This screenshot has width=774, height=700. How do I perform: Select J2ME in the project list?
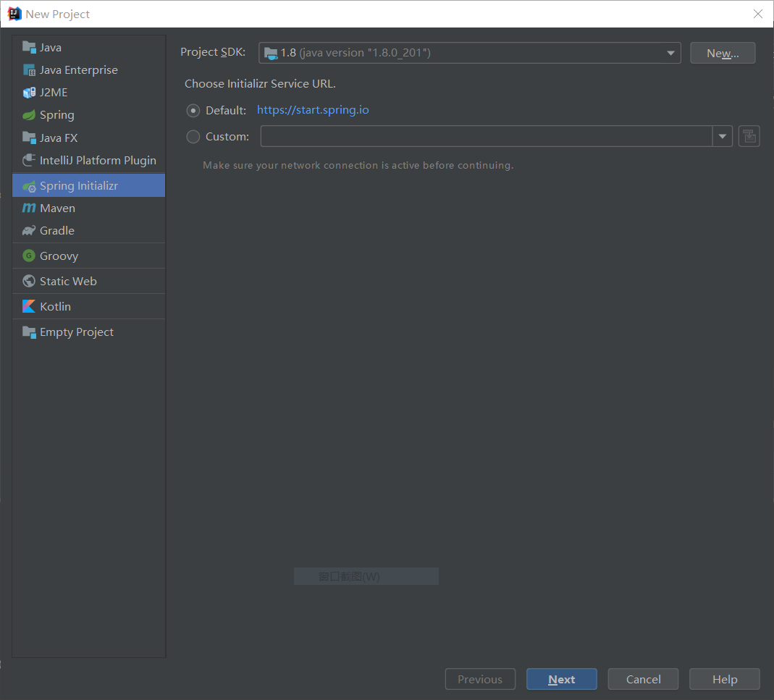[89, 93]
